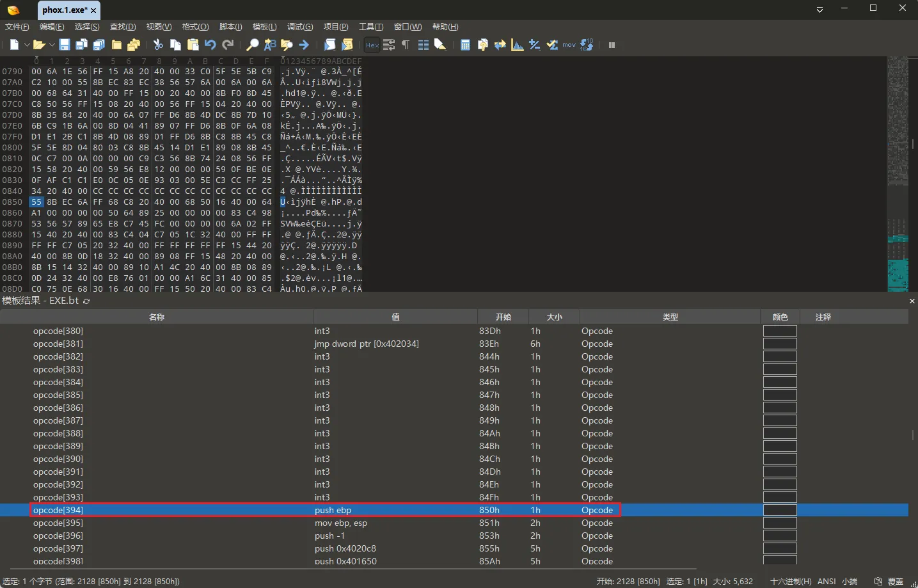Screen dimensions: 918x588
Task: Open Find with the magnifier icon
Action: point(253,45)
